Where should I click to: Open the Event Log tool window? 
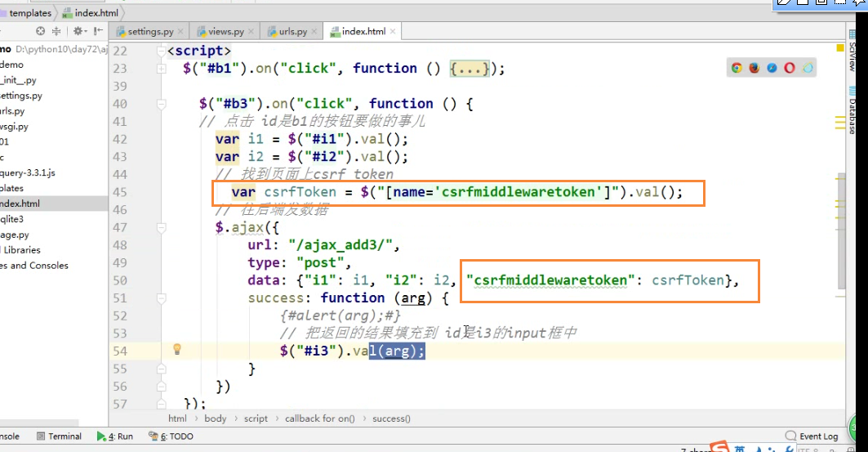click(812, 436)
